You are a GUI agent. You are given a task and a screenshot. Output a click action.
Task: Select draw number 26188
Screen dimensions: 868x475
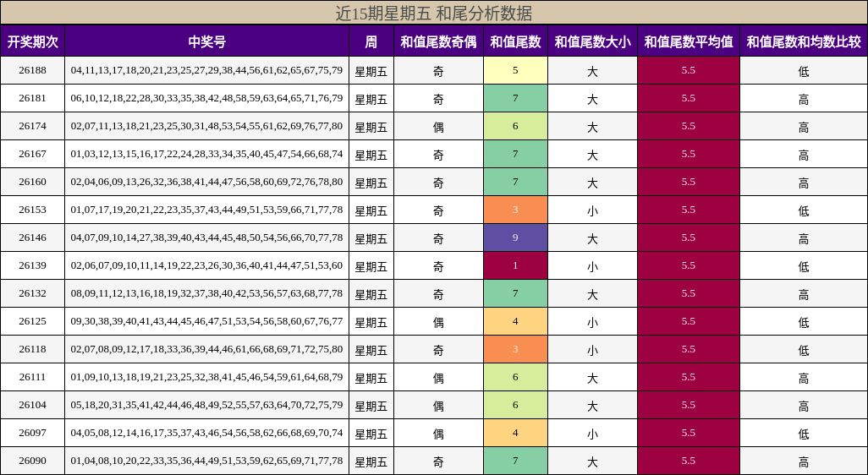(32, 70)
